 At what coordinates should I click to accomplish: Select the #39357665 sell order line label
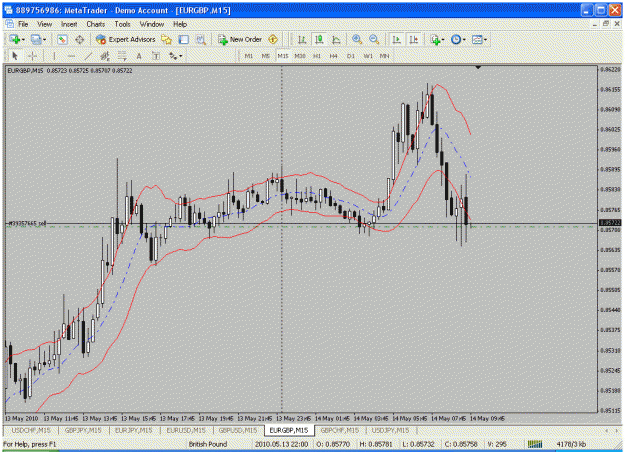(27, 224)
